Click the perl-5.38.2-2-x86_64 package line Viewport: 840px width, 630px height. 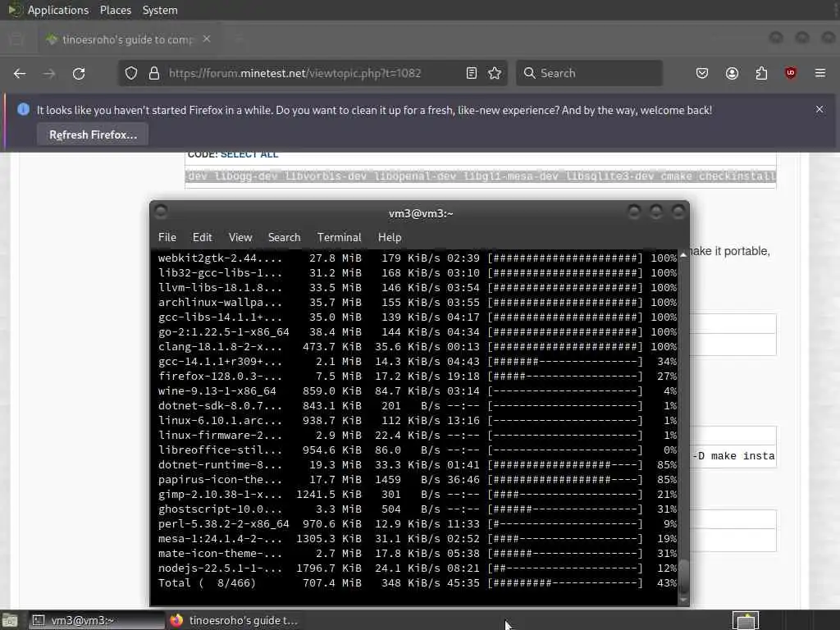coord(418,524)
